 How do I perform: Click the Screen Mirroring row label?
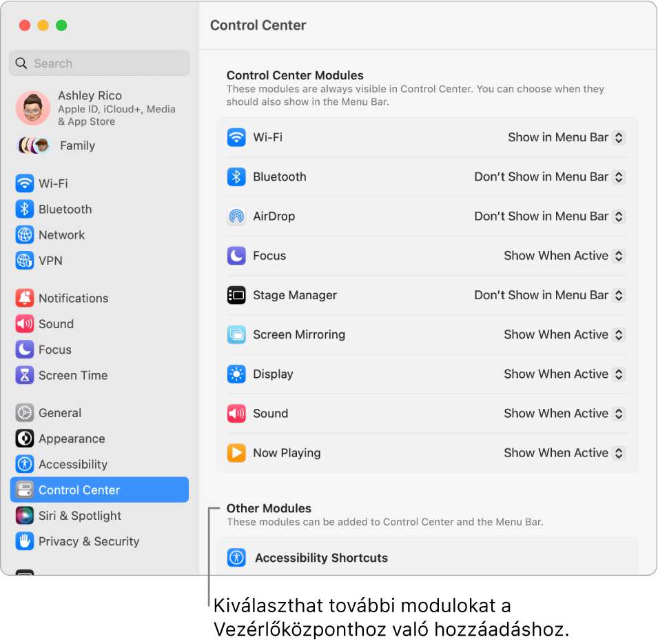pyautogui.click(x=299, y=334)
